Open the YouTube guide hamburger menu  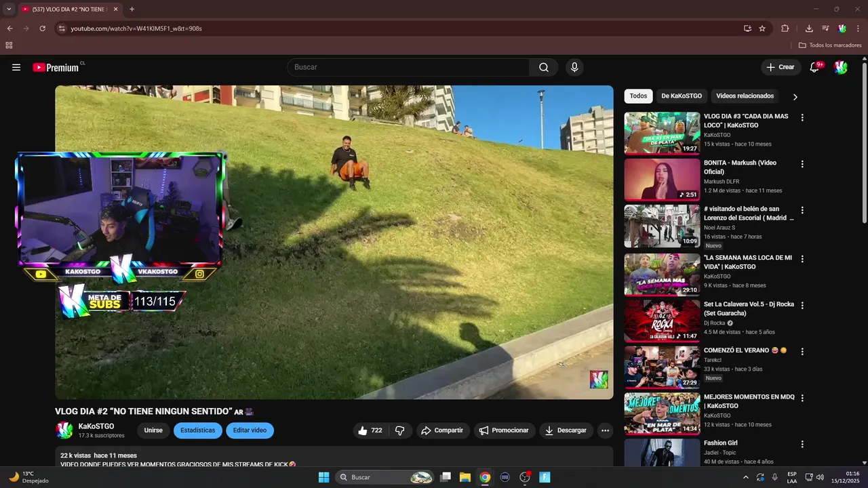tap(16, 67)
